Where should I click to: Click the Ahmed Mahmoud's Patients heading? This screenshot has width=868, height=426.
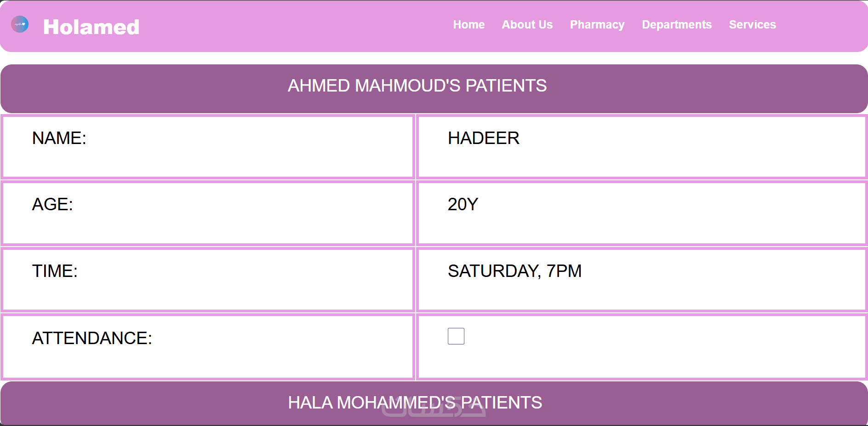[x=417, y=86]
